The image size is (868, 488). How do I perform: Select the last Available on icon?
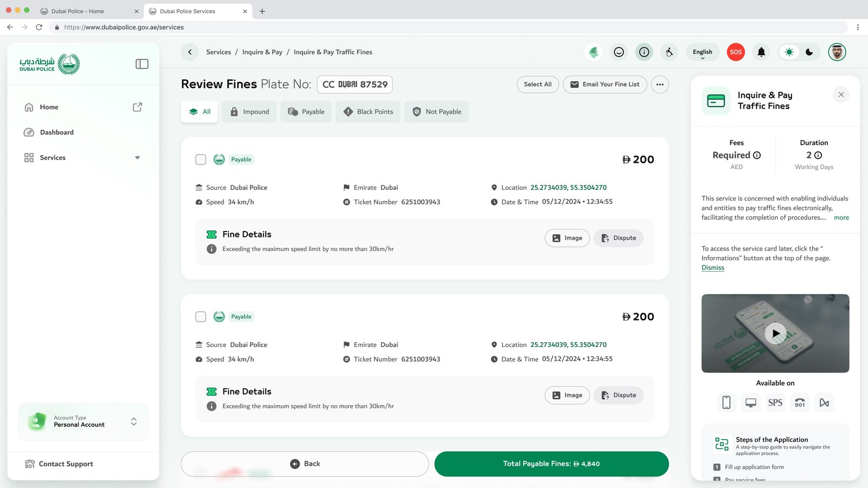pyautogui.click(x=824, y=402)
